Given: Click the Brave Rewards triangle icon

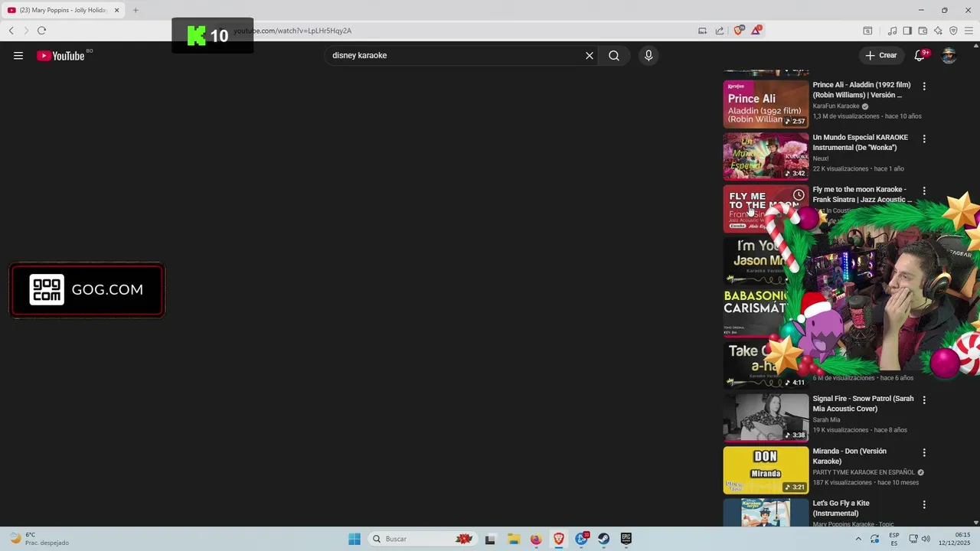Looking at the screenshot, I should [756, 30].
